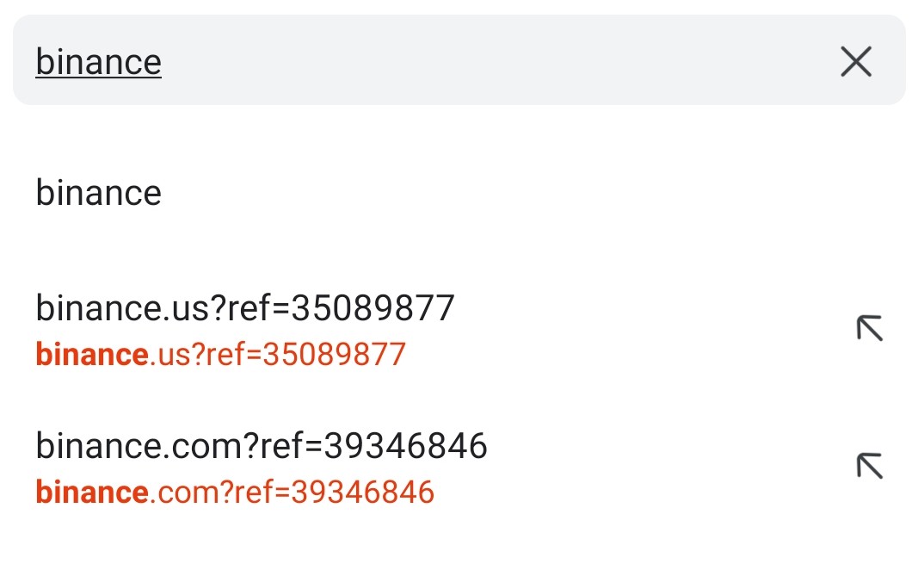Click the highlighted binance text in the search bar

point(97,60)
